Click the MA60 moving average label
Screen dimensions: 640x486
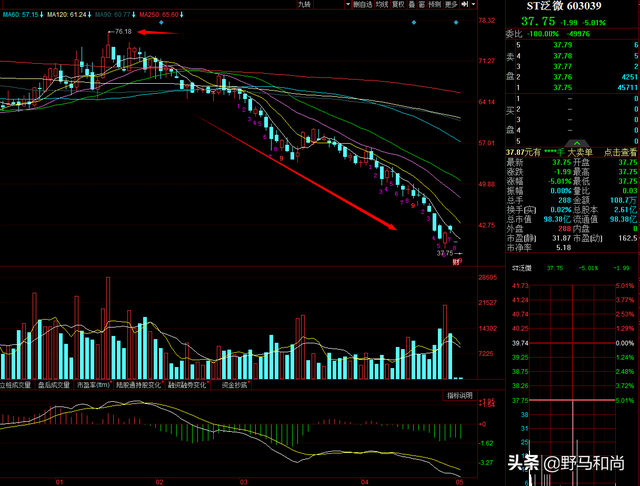[x=20, y=16]
